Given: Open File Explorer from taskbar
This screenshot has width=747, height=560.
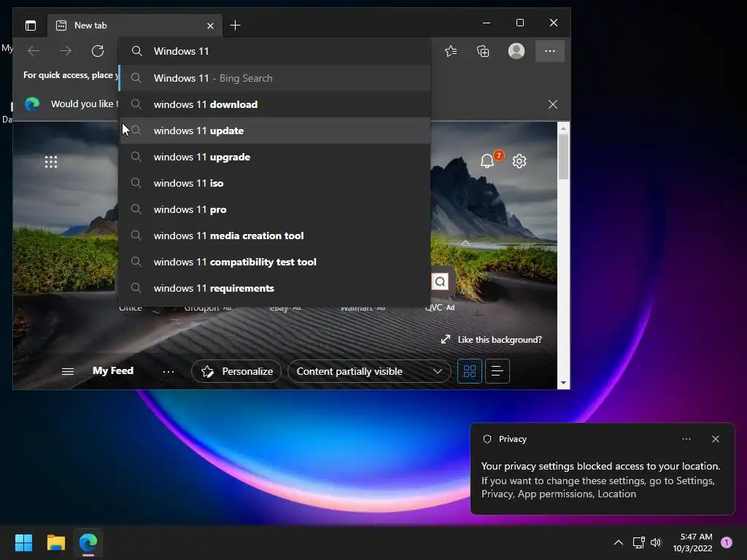Looking at the screenshot, I should pyautogui.click(x=55, y=542).
